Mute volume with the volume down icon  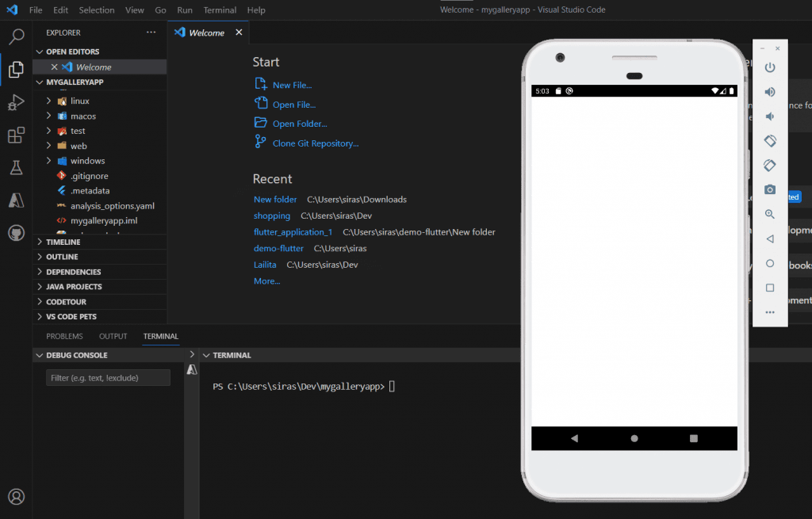[768, 116]
